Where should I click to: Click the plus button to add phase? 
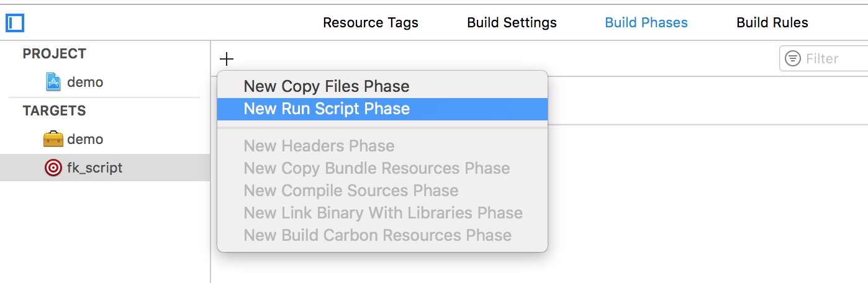227,59
